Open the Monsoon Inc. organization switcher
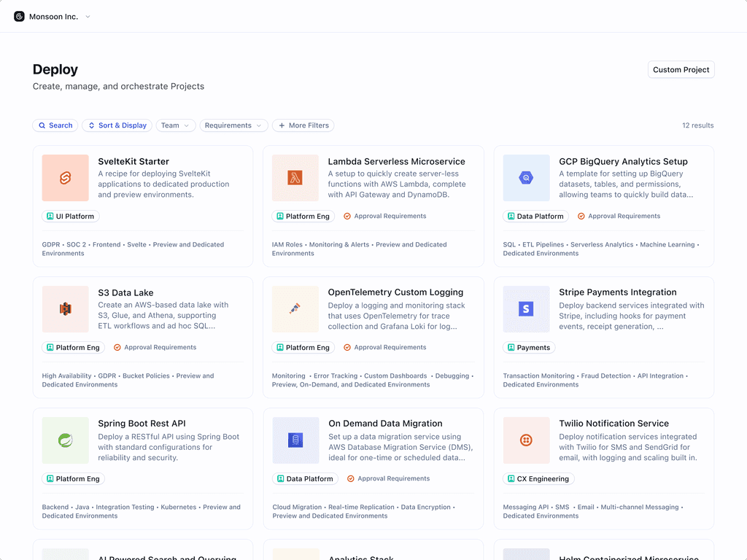 pyautogui.click(x=51, y=16)
